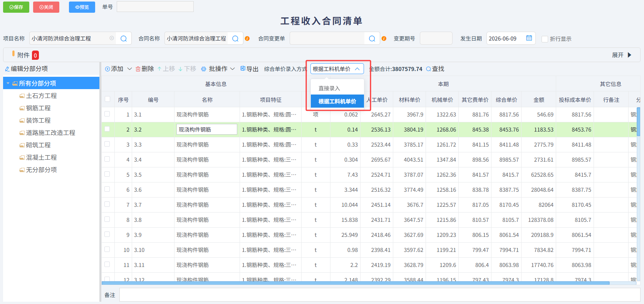Click the 导出 export toolbar item

[x=249, y=69]
